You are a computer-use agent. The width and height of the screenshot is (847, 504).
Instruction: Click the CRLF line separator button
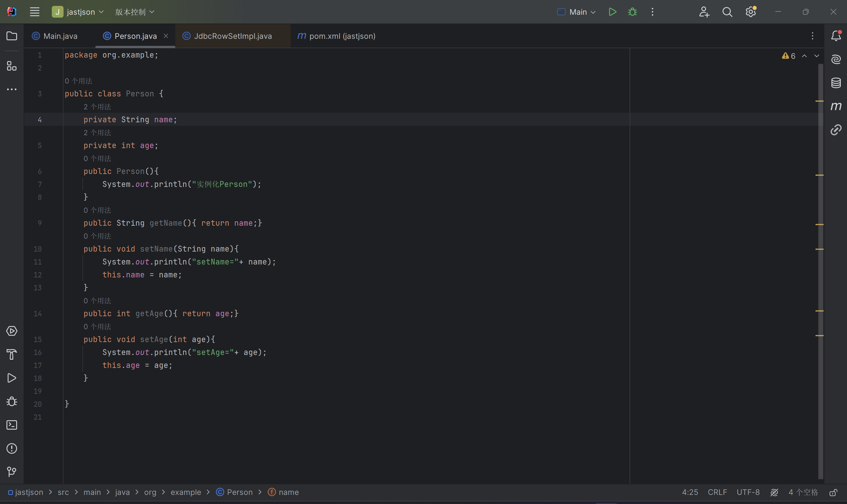tap(717, 493)
